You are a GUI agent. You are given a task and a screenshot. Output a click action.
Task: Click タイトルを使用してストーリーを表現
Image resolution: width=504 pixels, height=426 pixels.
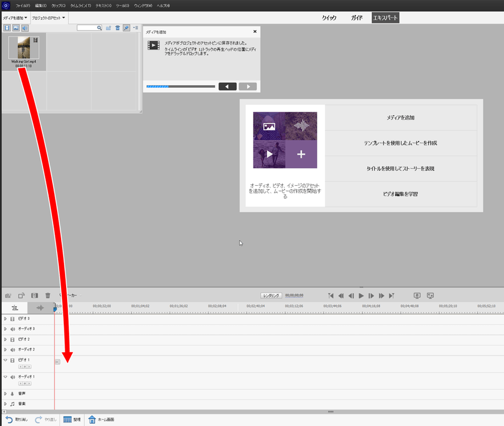[x=400, y=168]
